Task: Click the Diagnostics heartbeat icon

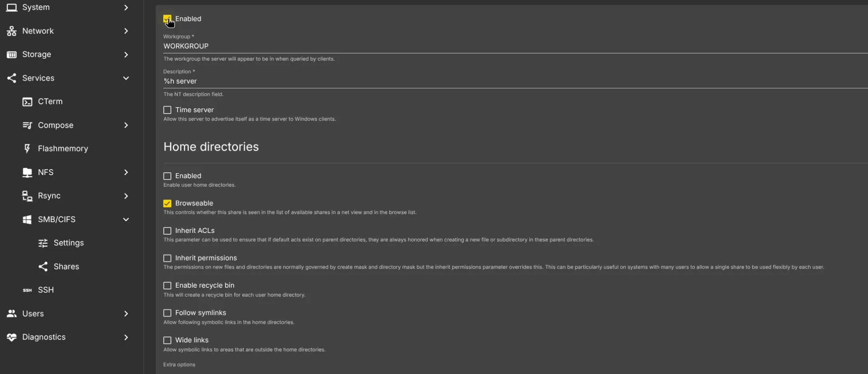Action: click(x=12, y=337)
